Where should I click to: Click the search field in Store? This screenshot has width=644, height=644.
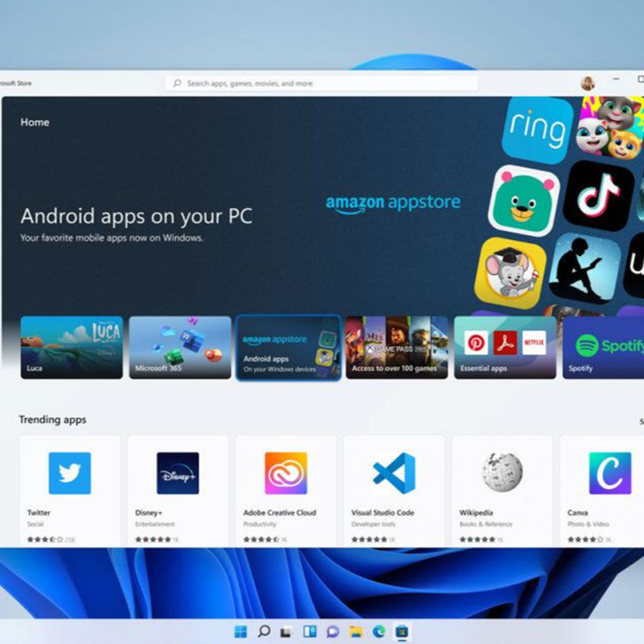coord(322,83)
